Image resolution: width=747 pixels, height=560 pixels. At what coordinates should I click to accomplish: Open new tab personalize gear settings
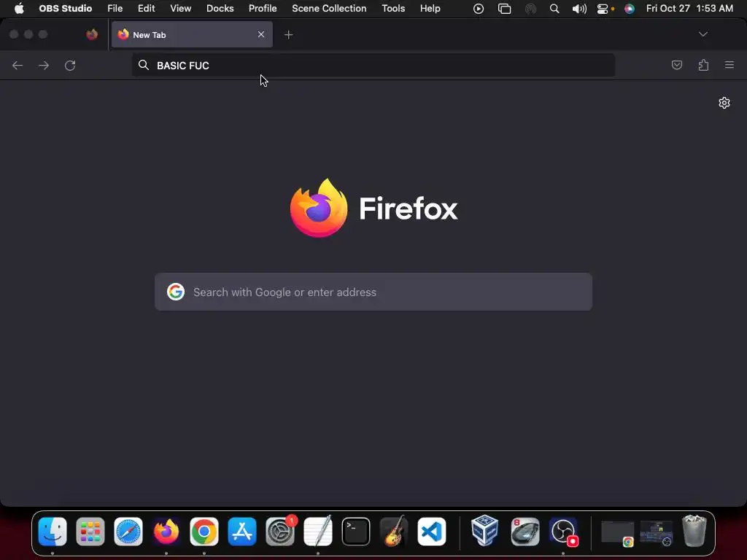point(724,103)
